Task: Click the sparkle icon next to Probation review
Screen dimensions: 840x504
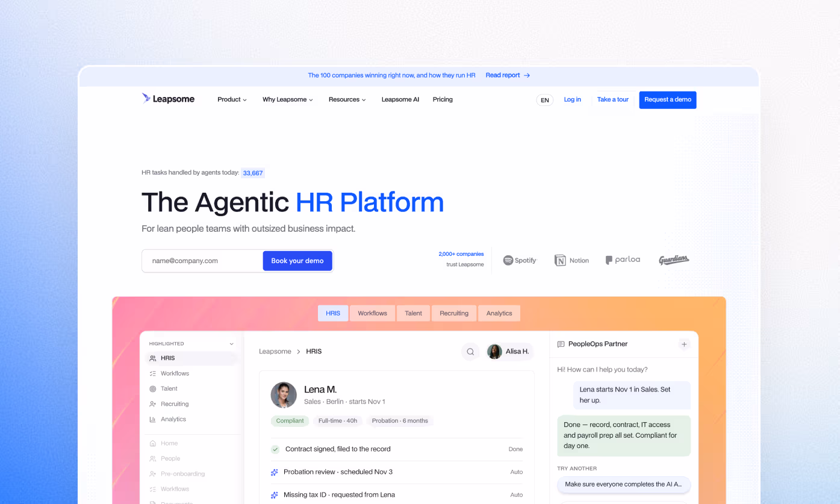Action: (x=275, y=472)
